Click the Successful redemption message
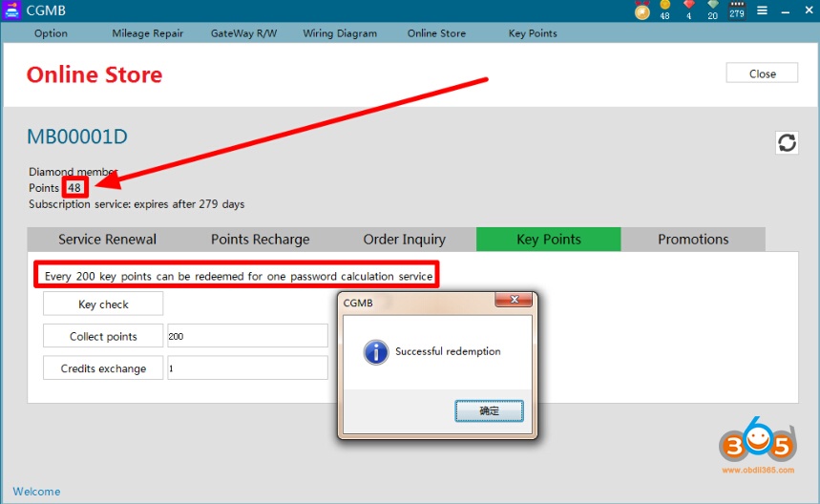Image resolution: width=820 pixels, height=504 pixels. pyautogui.click(x=448, y=351)
